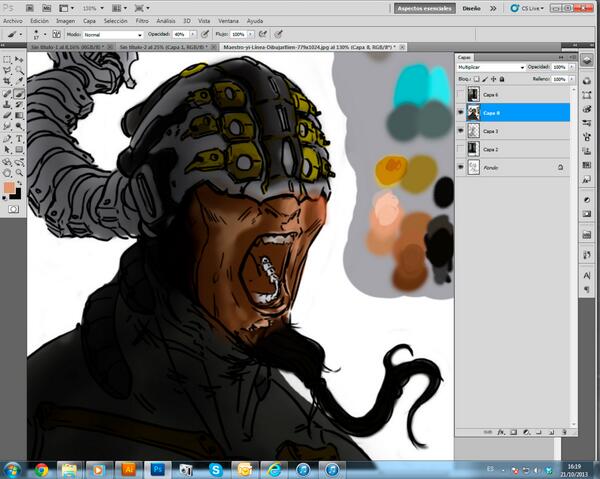Select the Gradient tool
Screen dimensions: 600x479
(x=19, y=115)
